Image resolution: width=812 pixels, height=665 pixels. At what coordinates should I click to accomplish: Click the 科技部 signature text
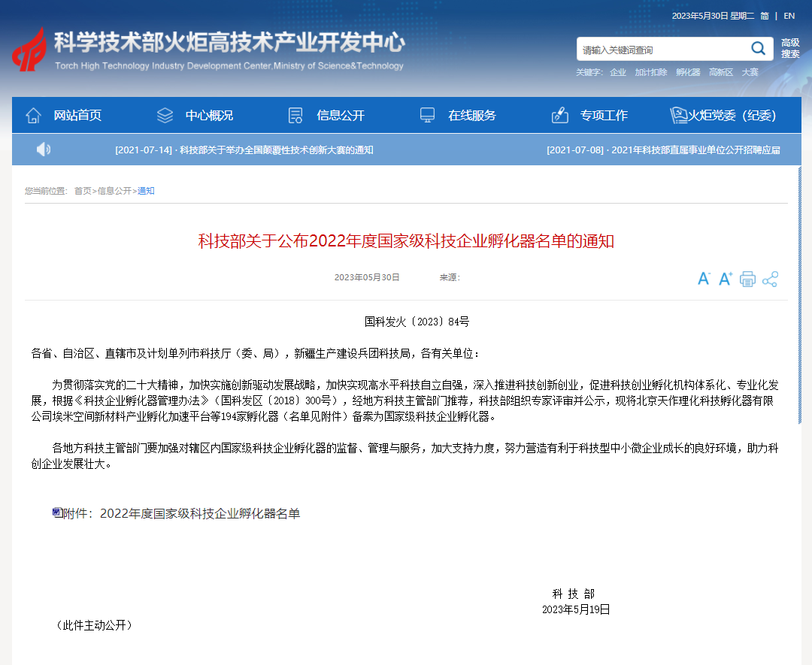click(574, 594)
